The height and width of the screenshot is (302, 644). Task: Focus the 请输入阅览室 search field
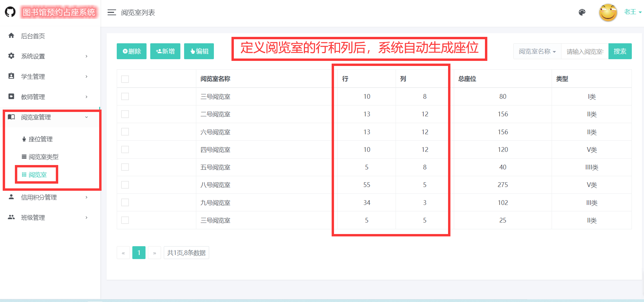tap(585, 51)
